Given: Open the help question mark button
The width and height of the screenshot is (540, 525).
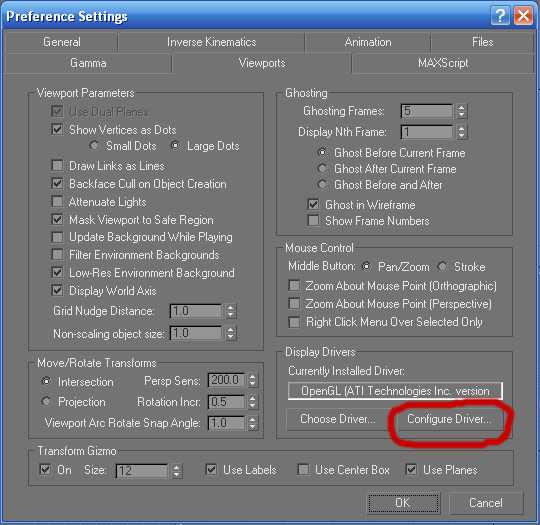Looking at the screenshot, I should pyautogui.click(x=500, y=16).
